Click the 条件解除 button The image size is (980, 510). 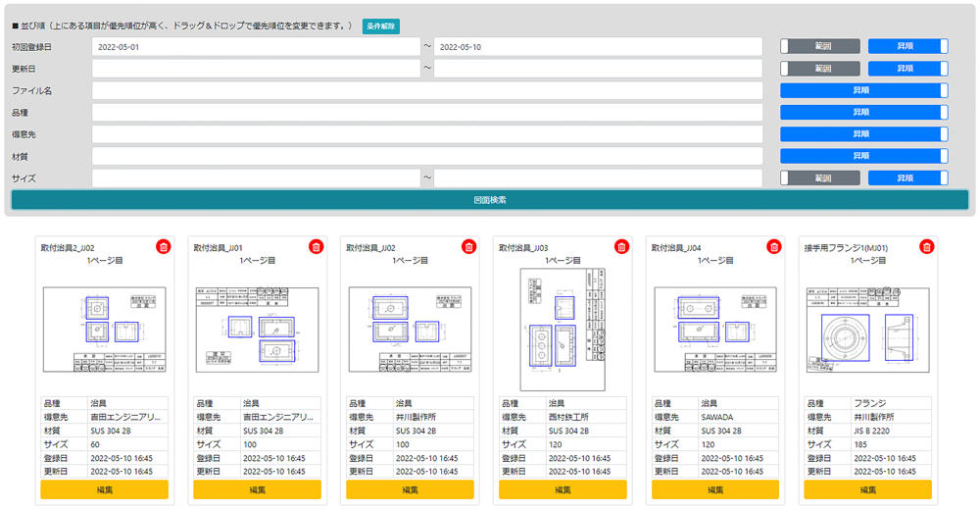tap(381, 26)
